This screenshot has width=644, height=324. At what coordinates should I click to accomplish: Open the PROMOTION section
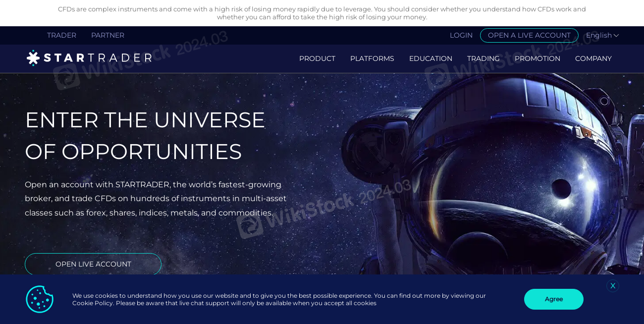537,58
